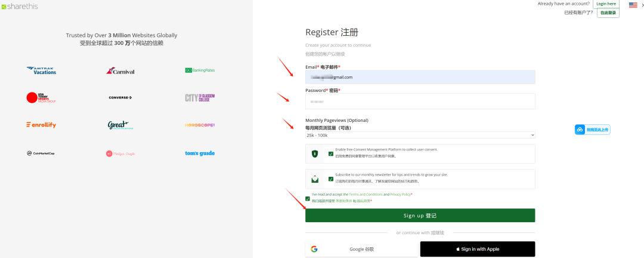Open the Monthly Pageviews dropdown
The width and height of the screenshot is (644, 258).
(x=420, y=135)
